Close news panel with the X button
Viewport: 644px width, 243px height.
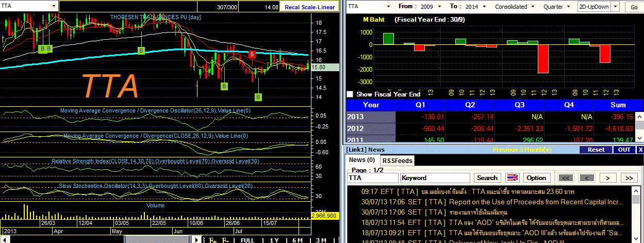641,150
